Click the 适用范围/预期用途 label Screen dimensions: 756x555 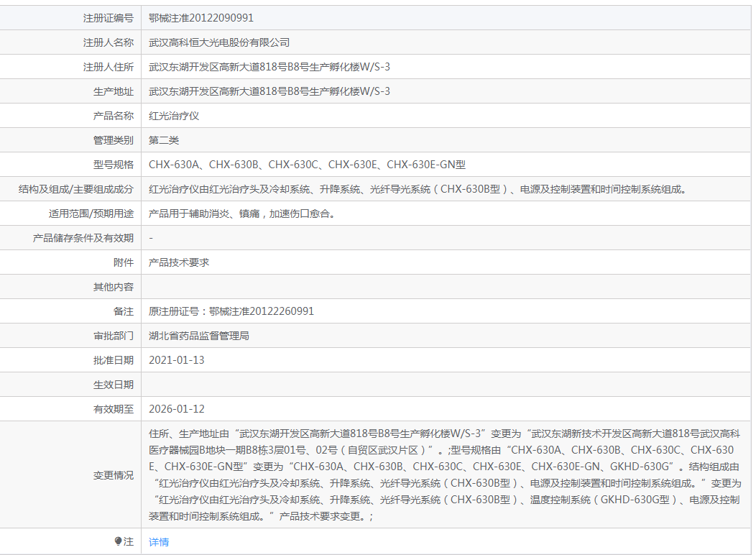point(91,214)
